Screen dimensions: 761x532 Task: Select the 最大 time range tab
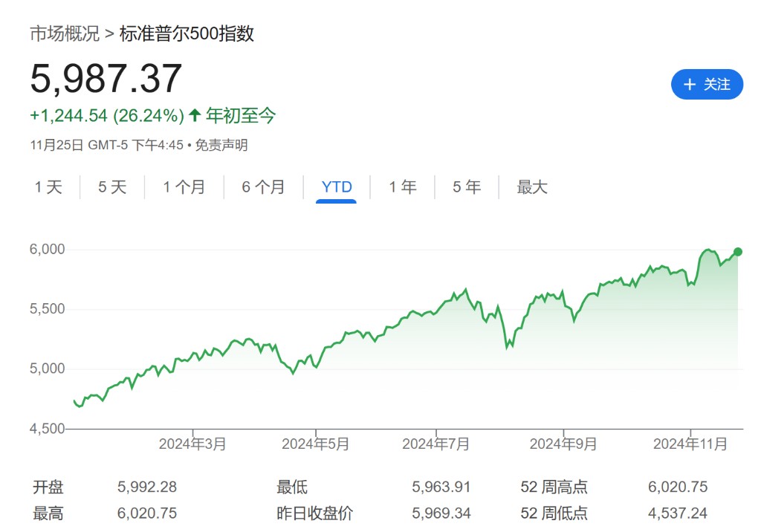click(532, 187)
